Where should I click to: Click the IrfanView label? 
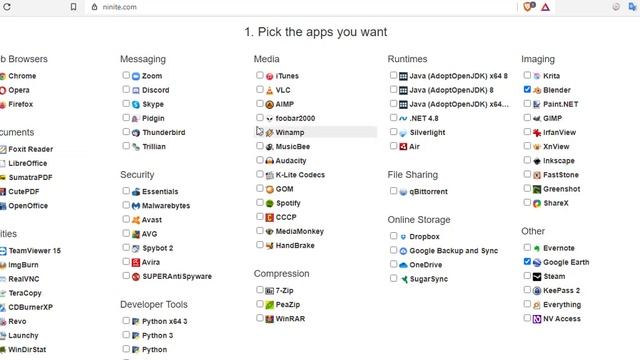559,133
